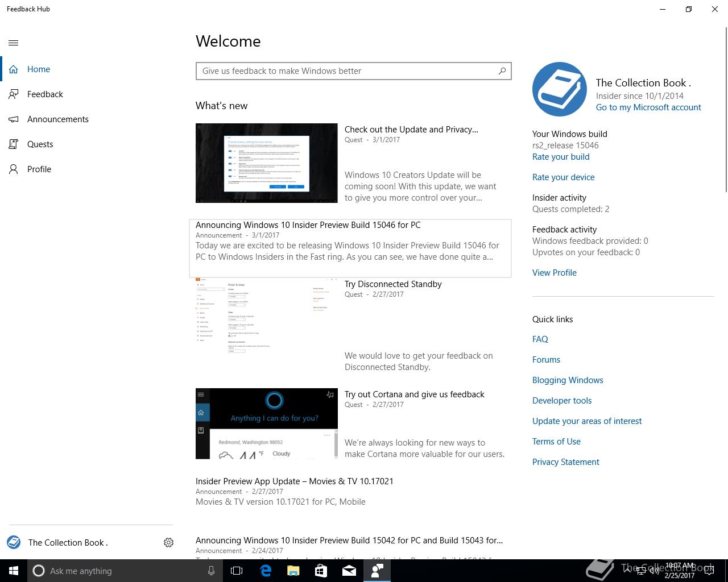Open the FAQ quick link
728x582 pixels.
point(540,339)
